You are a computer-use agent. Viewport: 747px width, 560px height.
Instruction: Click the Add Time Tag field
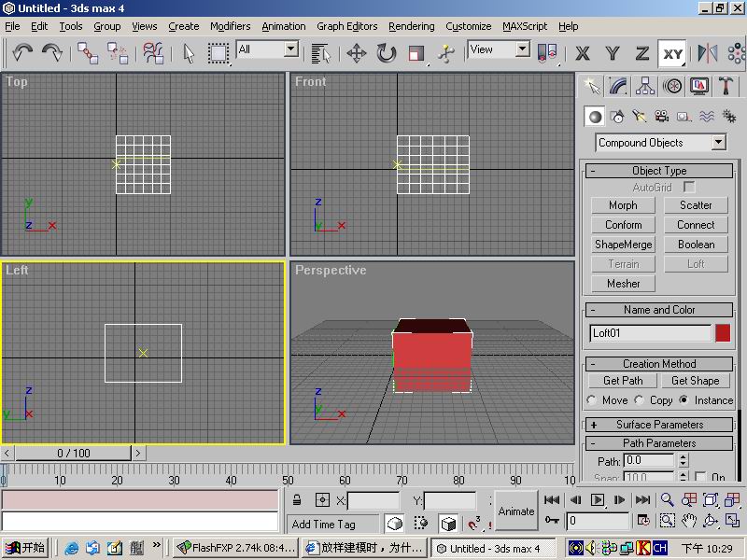tap(333, 524)
